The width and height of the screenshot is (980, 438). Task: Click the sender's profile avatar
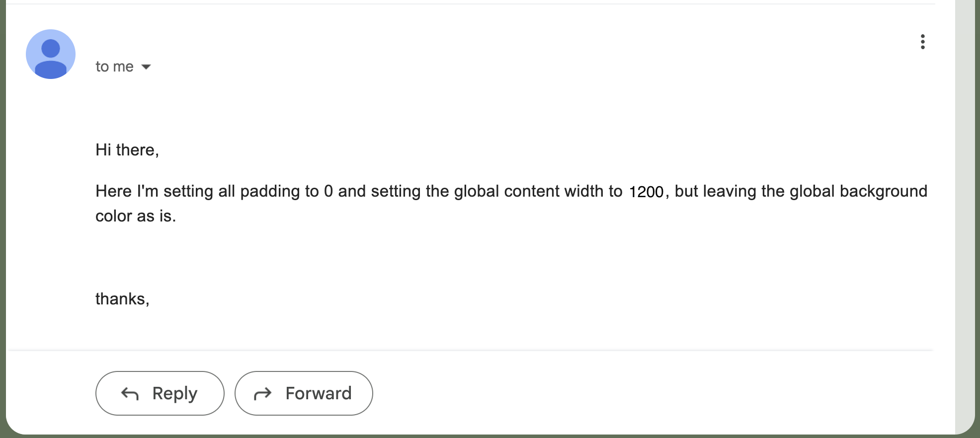pyautogui.click(x=51, y=54)
